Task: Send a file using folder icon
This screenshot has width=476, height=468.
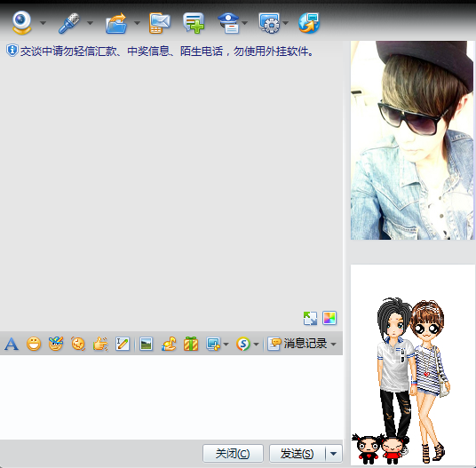Action: click(x=116, y=23)
